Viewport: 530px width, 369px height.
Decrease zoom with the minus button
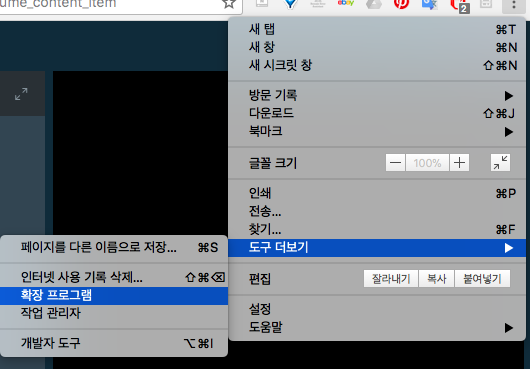(x=395, y=163)
